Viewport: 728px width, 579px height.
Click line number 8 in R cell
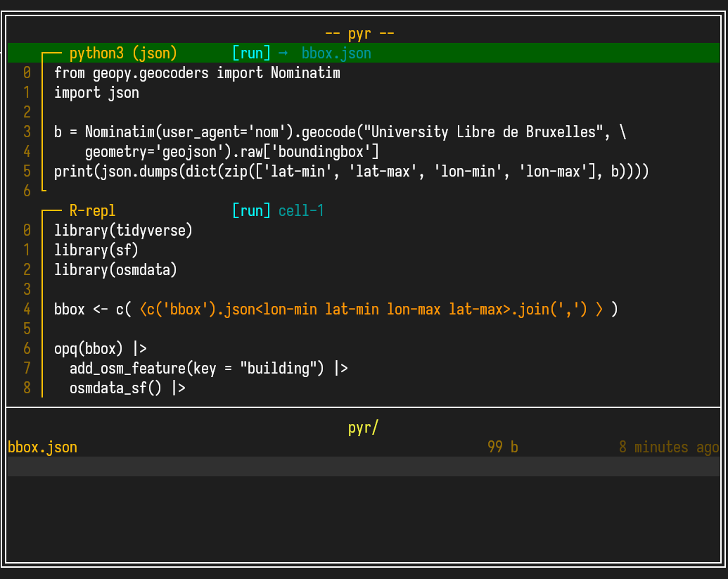coord(27,388)
